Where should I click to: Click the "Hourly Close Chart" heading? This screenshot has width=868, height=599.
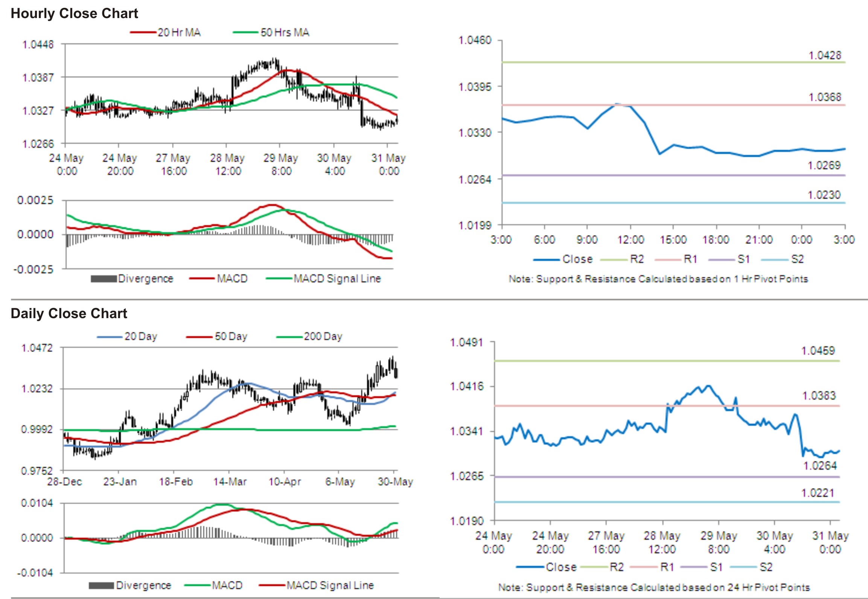tap(74, 14)
